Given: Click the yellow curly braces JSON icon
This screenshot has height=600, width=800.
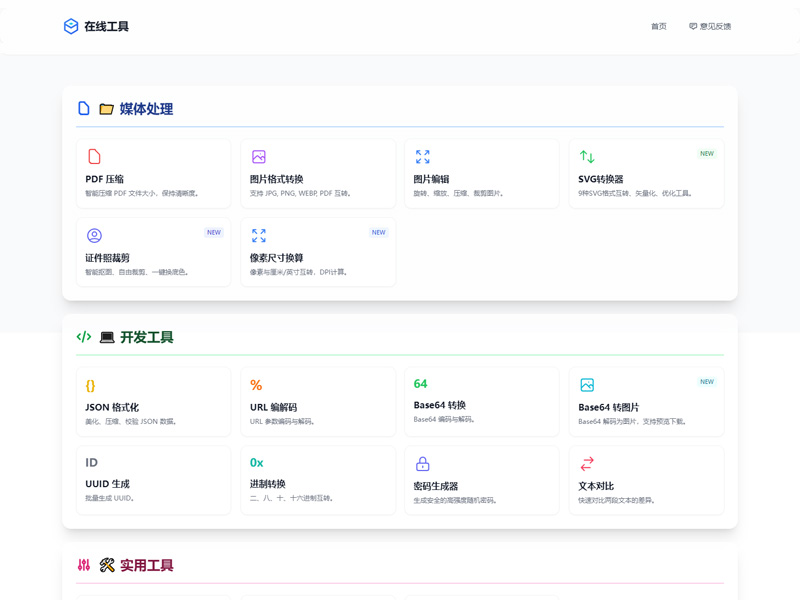Looking at the screenshot, I should [x=90, y=386].
